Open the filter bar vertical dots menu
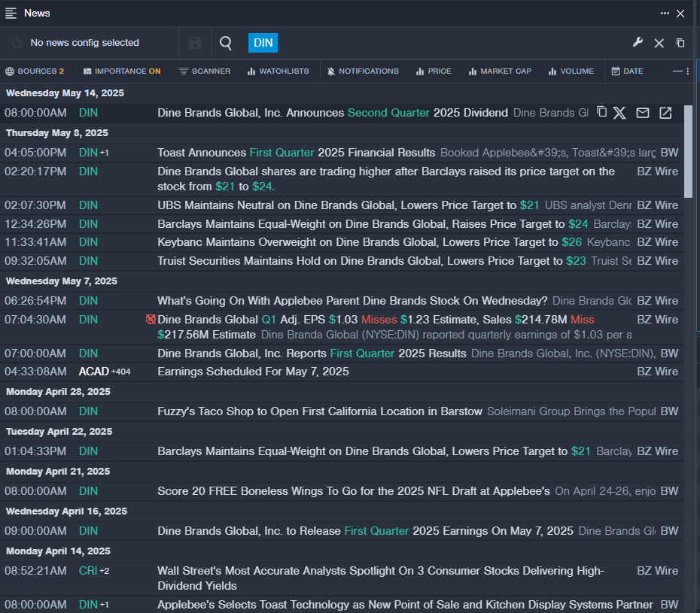The width and height of the screenshot is (700, 613). pos(687,71)
